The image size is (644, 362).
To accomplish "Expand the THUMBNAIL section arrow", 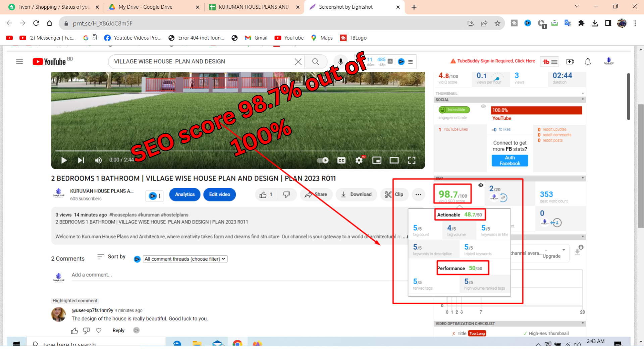I will tap(583, 94).
